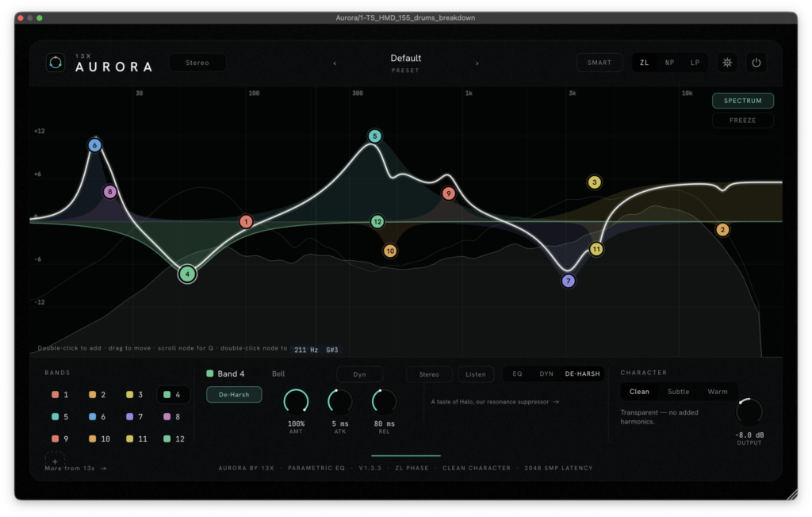Toggle plugin power bypass icon
This screenshot has height=517, width=812.
756,63
